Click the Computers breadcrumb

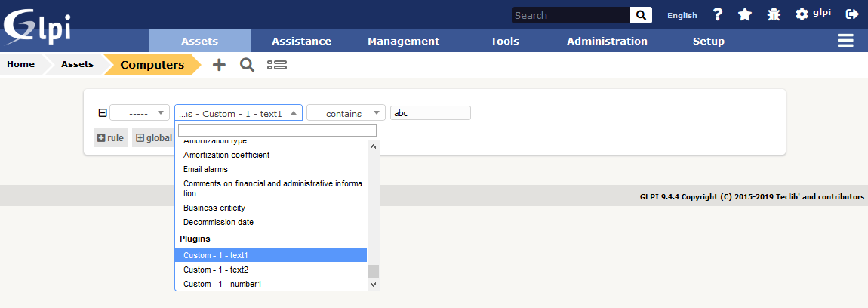152,65
